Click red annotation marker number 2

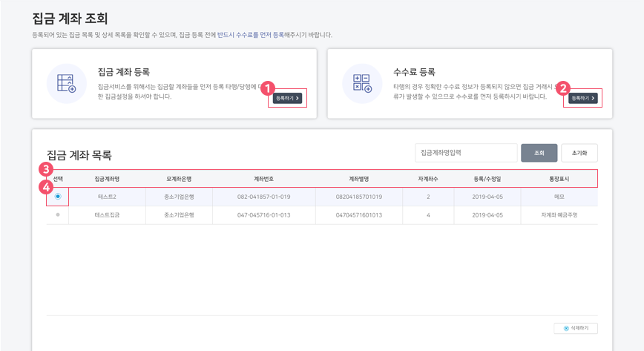coord(564,87)
